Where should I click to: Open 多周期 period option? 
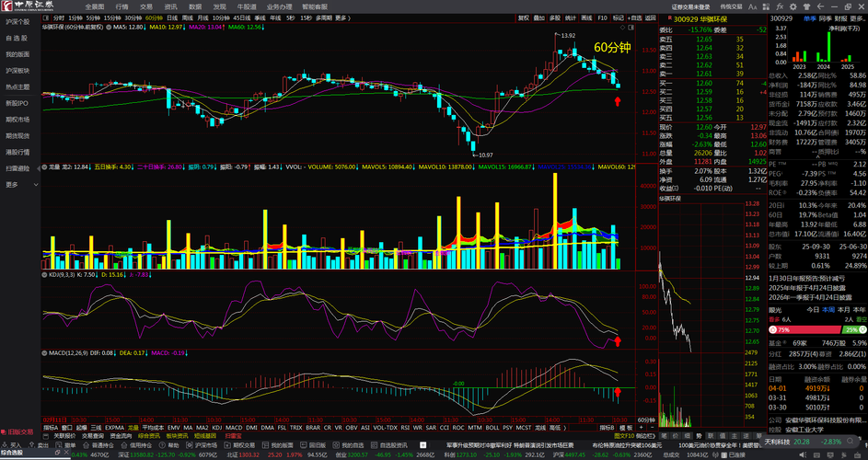[x=324, y=17]
